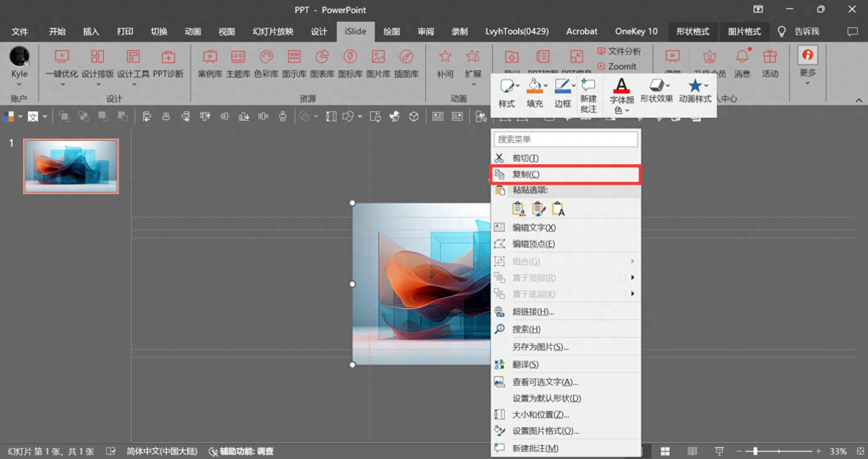Choose 设置图片格式(O) in context menu
This screenshot has height=459, width=868.
(566, 431)
